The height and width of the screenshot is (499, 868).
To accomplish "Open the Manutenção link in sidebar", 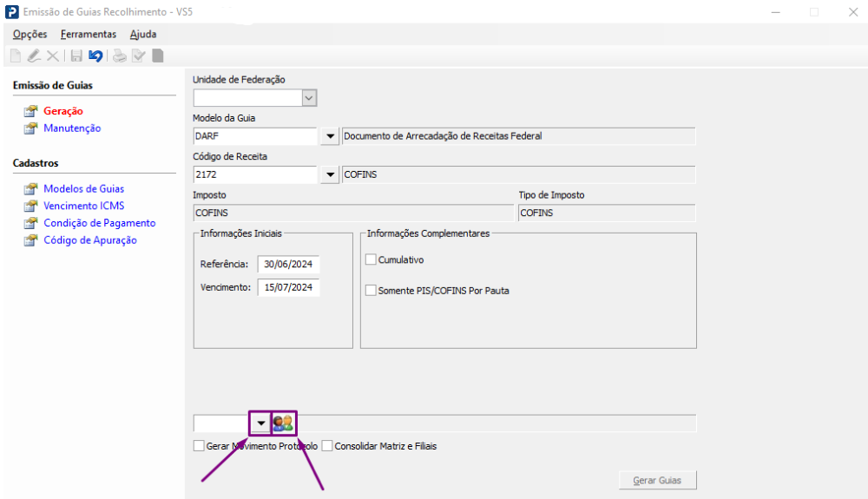I will (x=72, y=128).
